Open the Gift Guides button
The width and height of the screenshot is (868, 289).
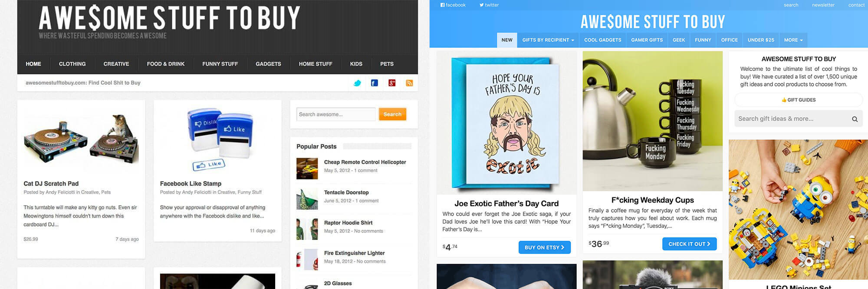coord(798,100)
